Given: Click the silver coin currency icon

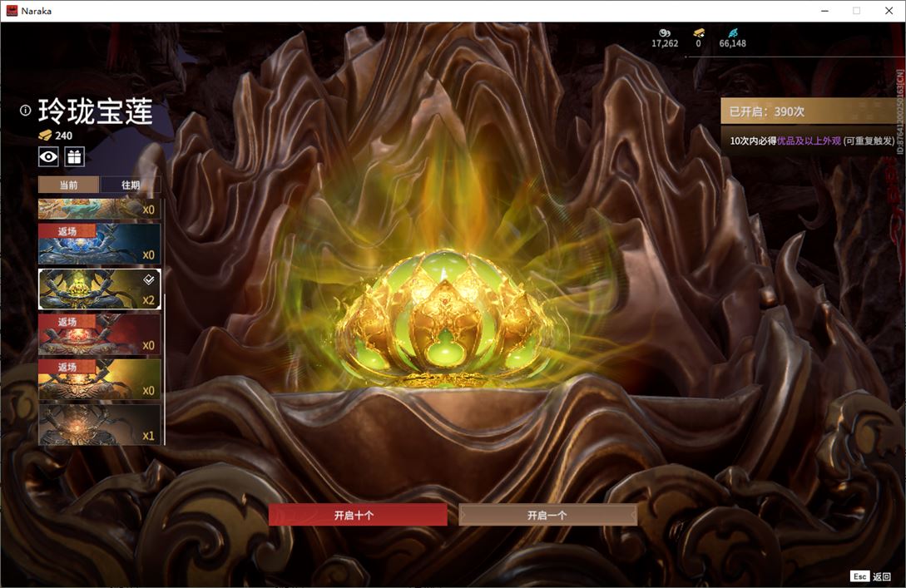Looking at the screenshot, I should coord(665,33).
